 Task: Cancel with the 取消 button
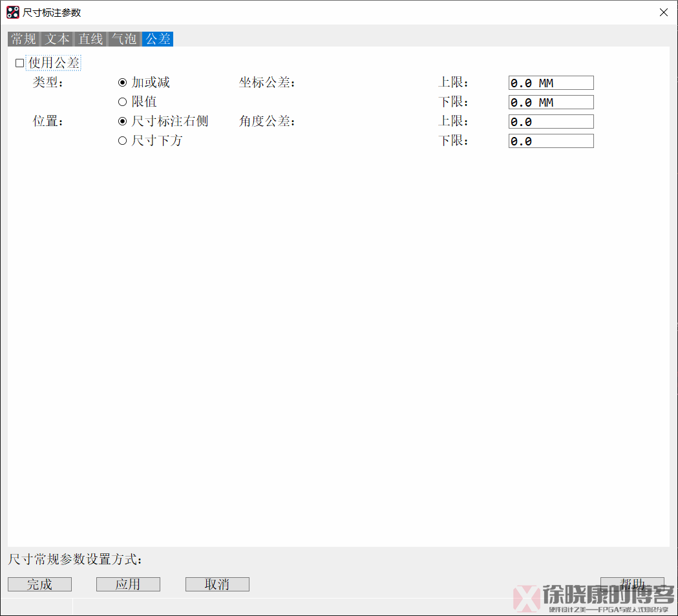[x=217, y=584]
